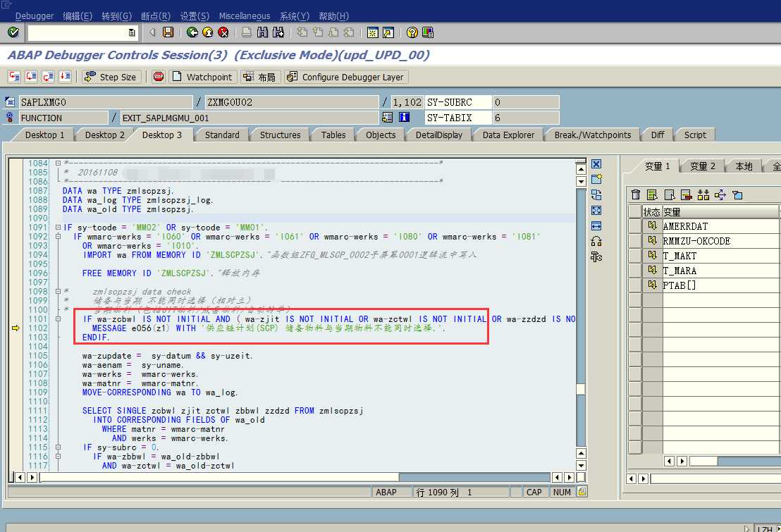Collapse the IF block at line 1101
Image resolution: width=781 pixels, height=532 pixels.
tap(59, 318)
